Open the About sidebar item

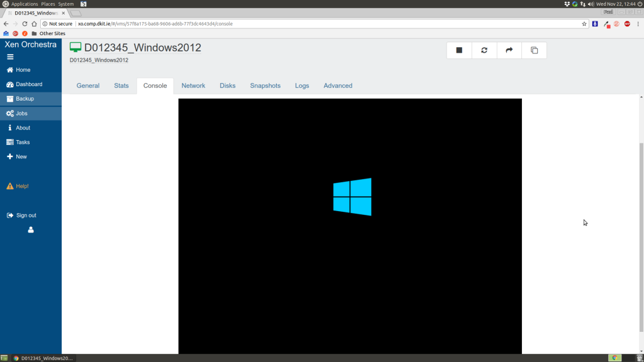click(31, 128)
